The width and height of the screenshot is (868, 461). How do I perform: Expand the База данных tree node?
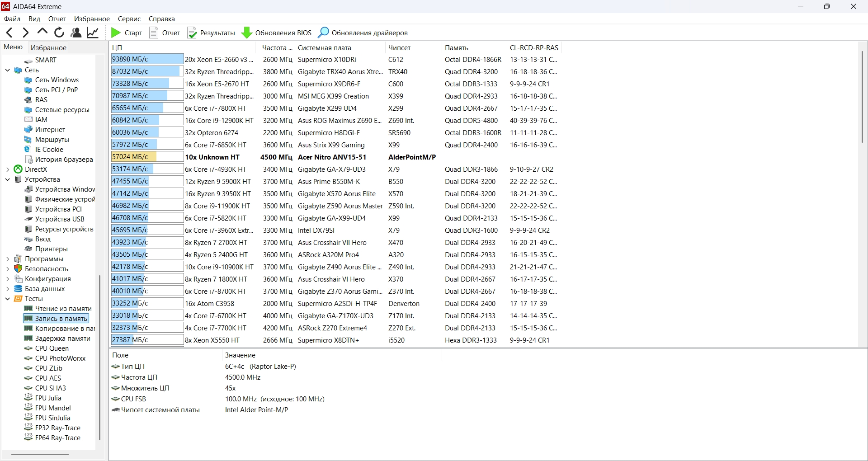[8, 289]
